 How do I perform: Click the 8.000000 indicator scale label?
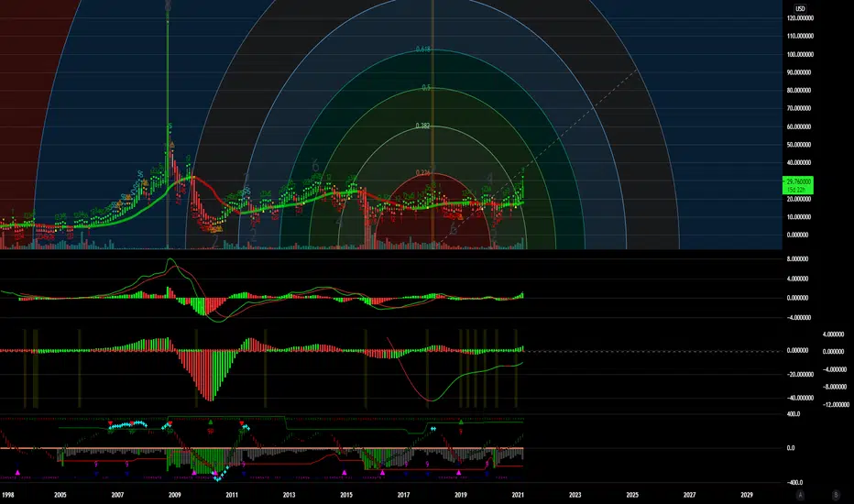click(x=797, y=258)
